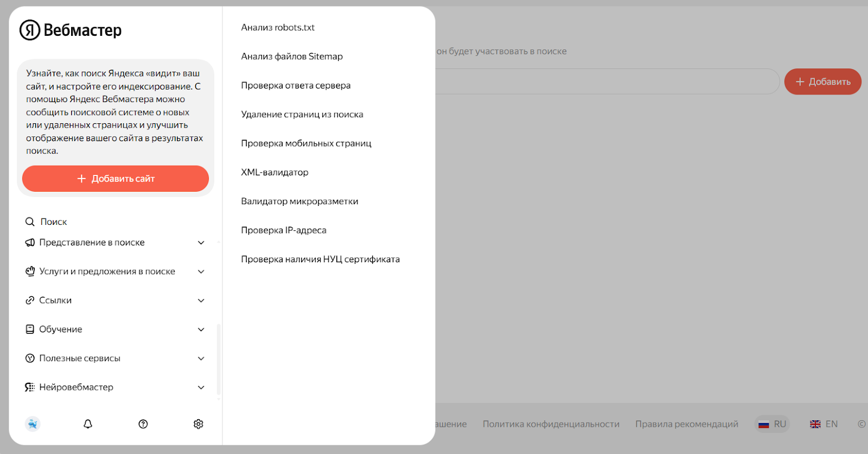This screenshot has height=454, width=868.
Task: Open Политика конфиденциальности link
Action: [x=551, y=424]
